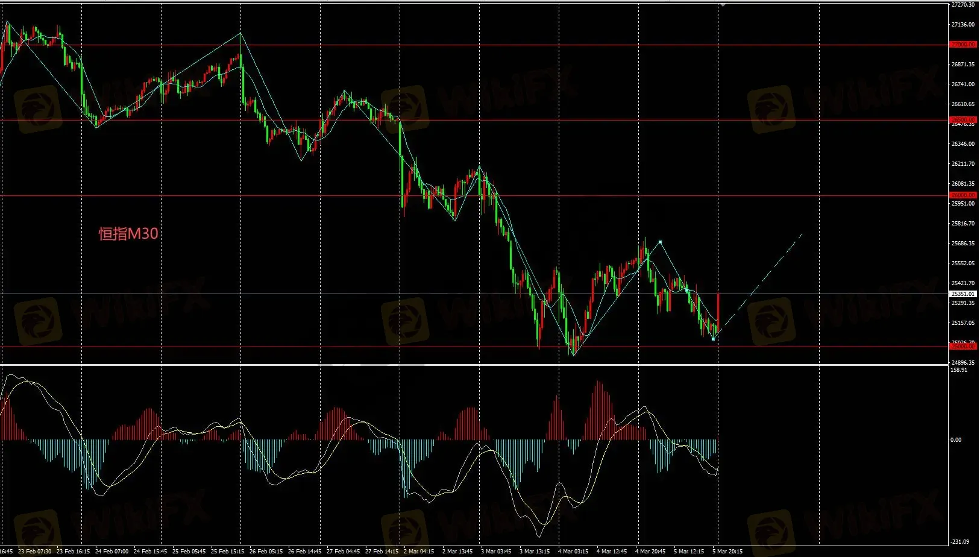Screen dimensions: 980x557
Task: Click the 24 Feb 15:45 time label
Action: pos(151,552)
